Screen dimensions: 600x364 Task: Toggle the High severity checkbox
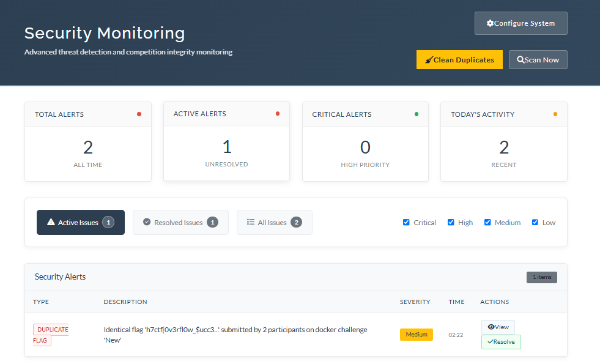(451, 222)
